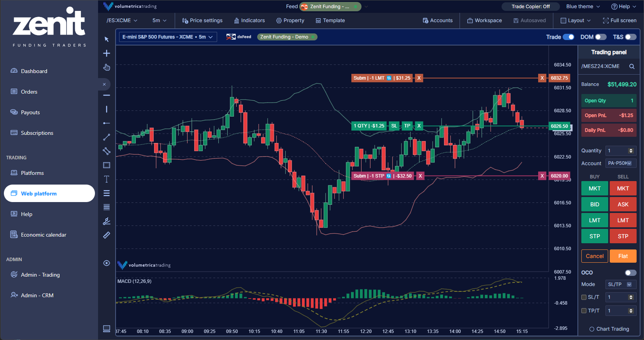
Task: Click the green buy MKT button
Action: (x=595, y=188)
